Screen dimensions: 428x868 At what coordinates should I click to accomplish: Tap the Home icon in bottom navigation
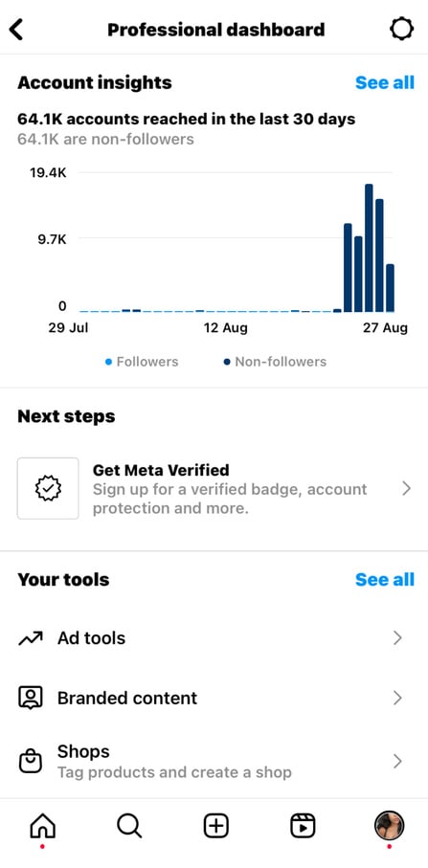[x=43, y=826]
